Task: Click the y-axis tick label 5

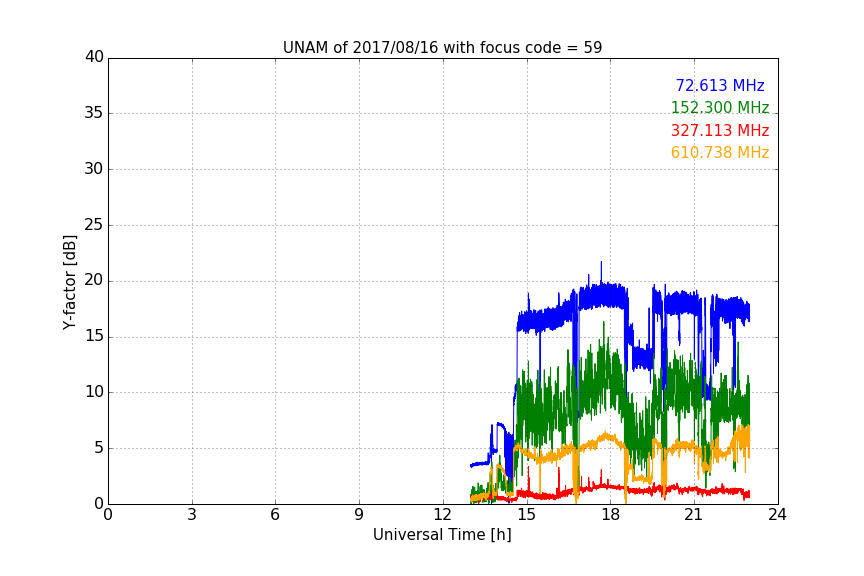Action: 99,448
